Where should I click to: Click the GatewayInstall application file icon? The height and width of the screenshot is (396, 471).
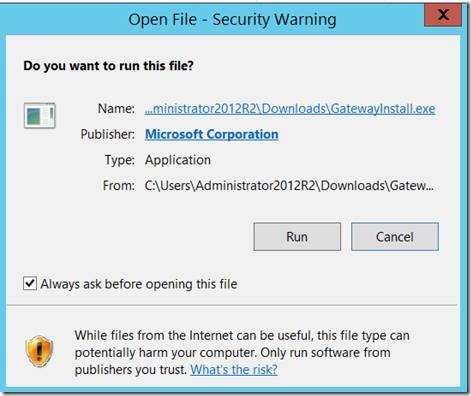(x=40, y=116)
